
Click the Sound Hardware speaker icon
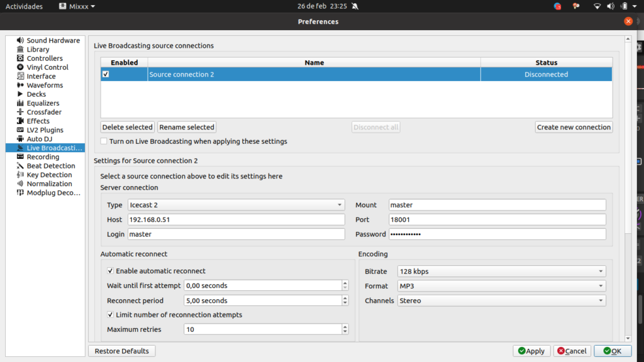point(20,40)
